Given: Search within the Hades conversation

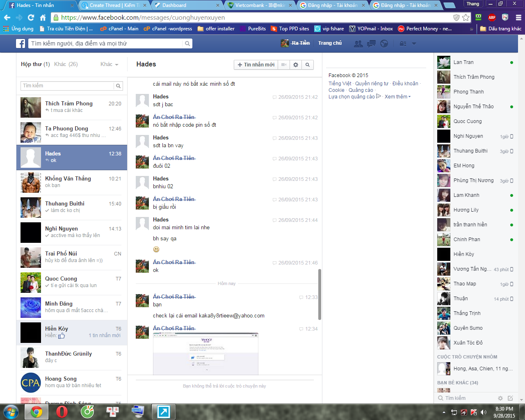Looking at the screenshot, I should click(308, 65).
